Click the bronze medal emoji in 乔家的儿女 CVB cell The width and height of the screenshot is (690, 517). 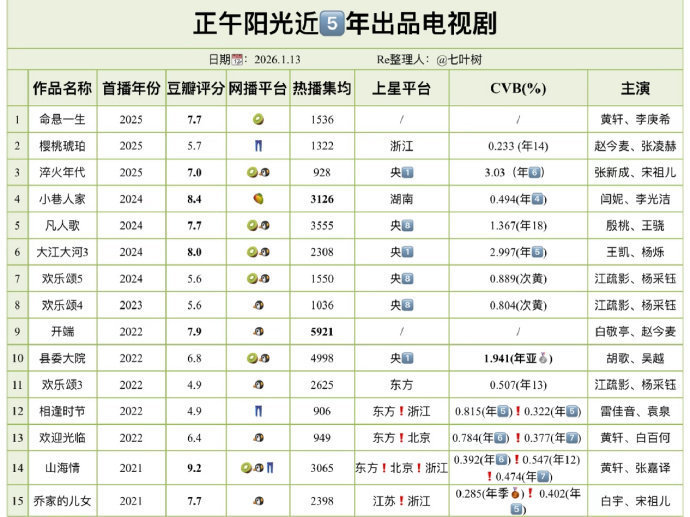click(515, 494)
